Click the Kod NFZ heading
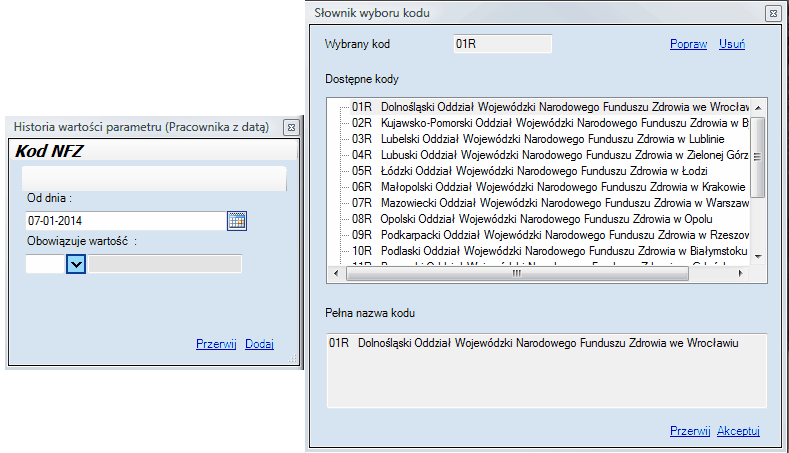This screenshot has height=453, width=789. tap(49, 151)
